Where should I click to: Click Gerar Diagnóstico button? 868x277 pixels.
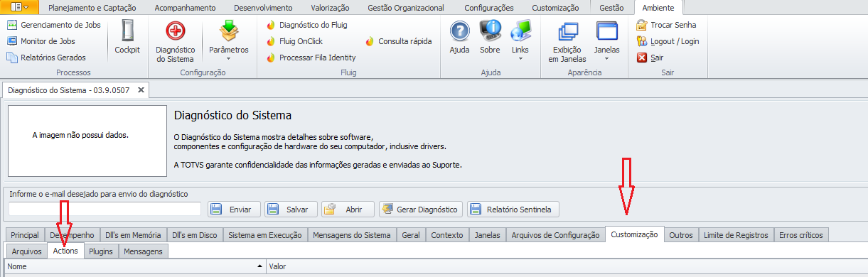[421, 210]
